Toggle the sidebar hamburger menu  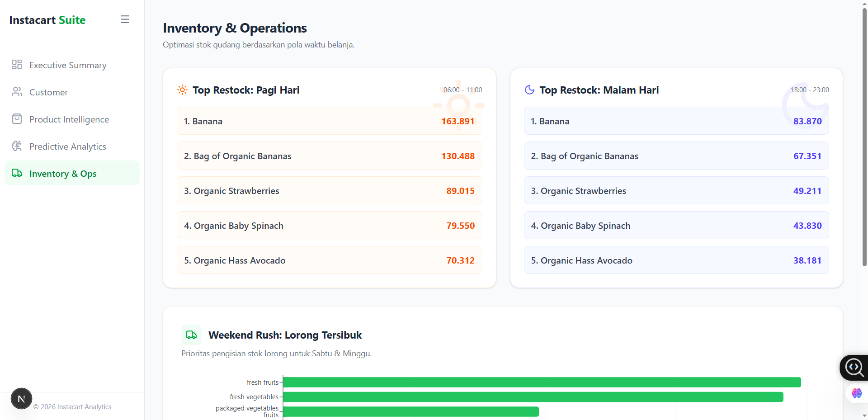[x=125, y=19]
